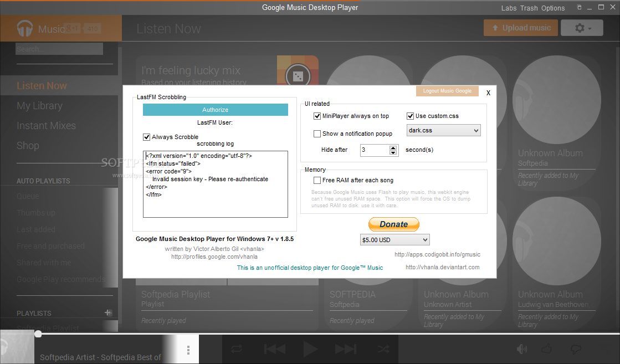Viewport: 620px width, 364px height.
Task: Click the thumbs up rating icon
Action: [x=546, y=348]
